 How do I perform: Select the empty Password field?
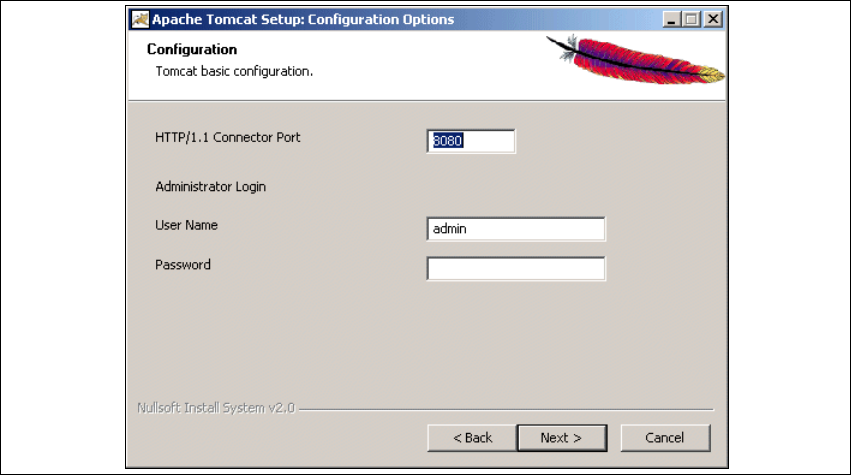pyautogui.click(x=515, y=269)
